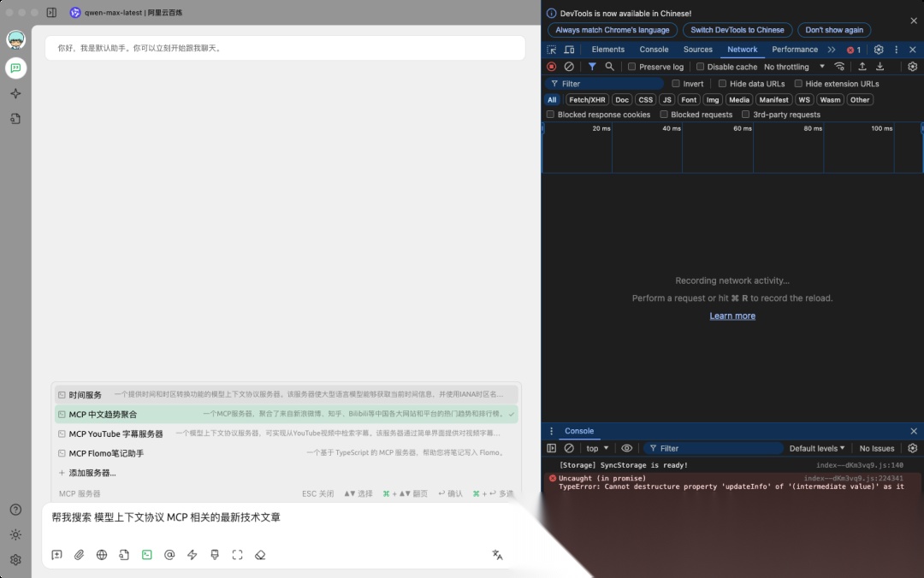Toggle the theme sun icon in sidebar
The height and width of the screenshot is (578, 924).
(x=16, y=535)
